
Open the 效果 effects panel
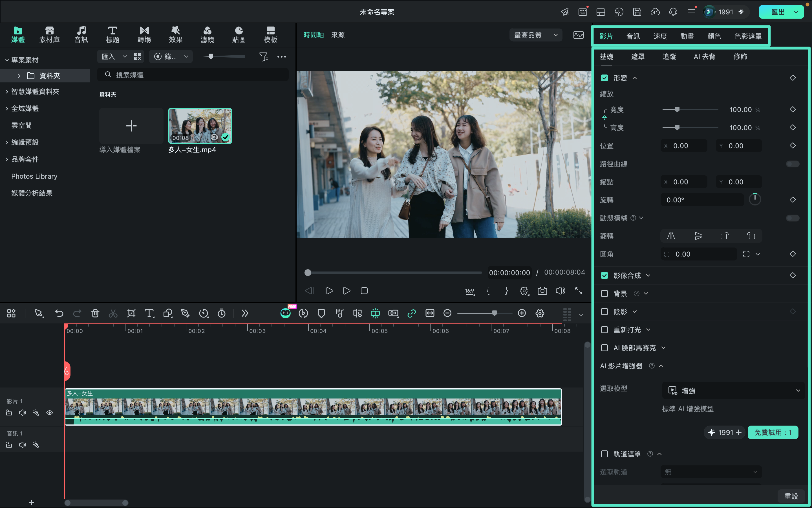coord(175,35)
